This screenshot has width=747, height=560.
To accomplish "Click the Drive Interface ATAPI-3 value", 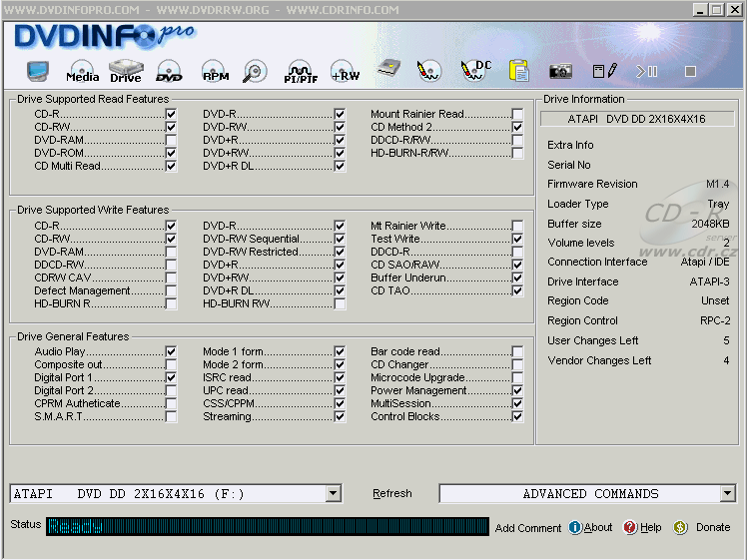I will 709,281.
